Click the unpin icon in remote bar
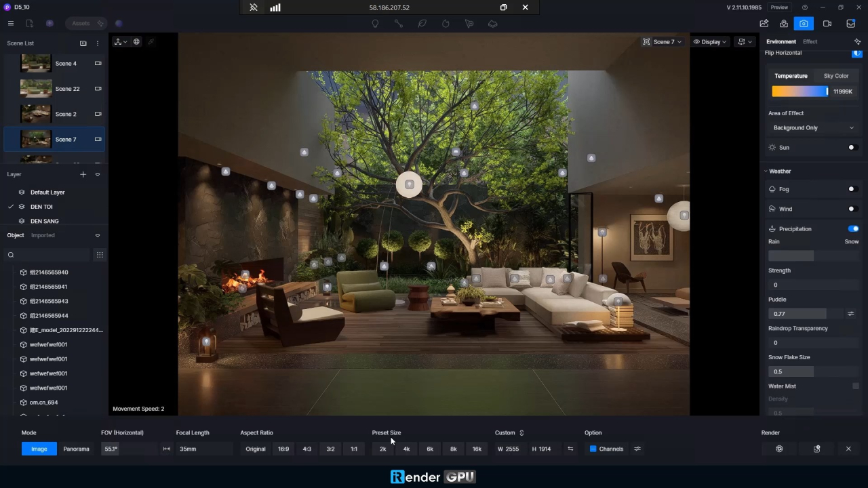This screenshot has width=868, height=488. (x=254, y=7)
